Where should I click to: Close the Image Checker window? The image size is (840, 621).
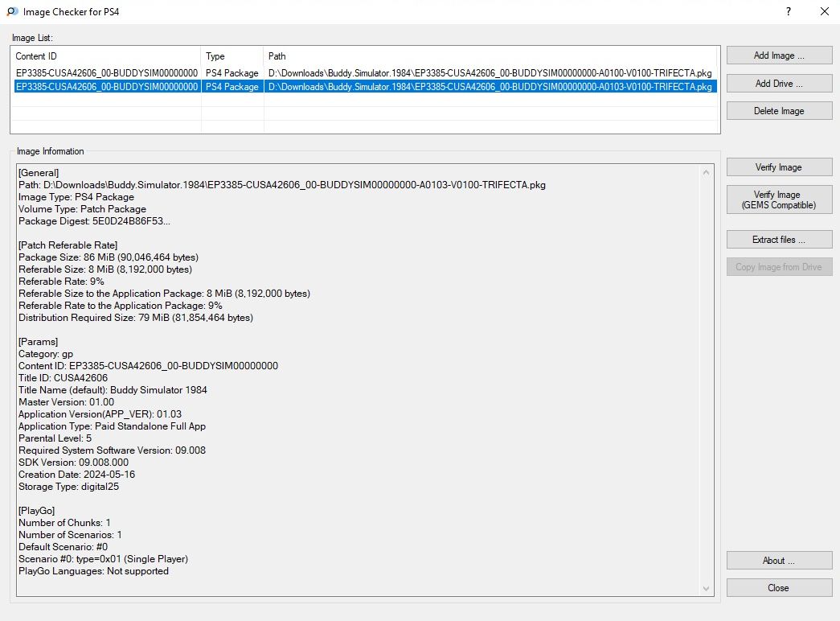825,11
